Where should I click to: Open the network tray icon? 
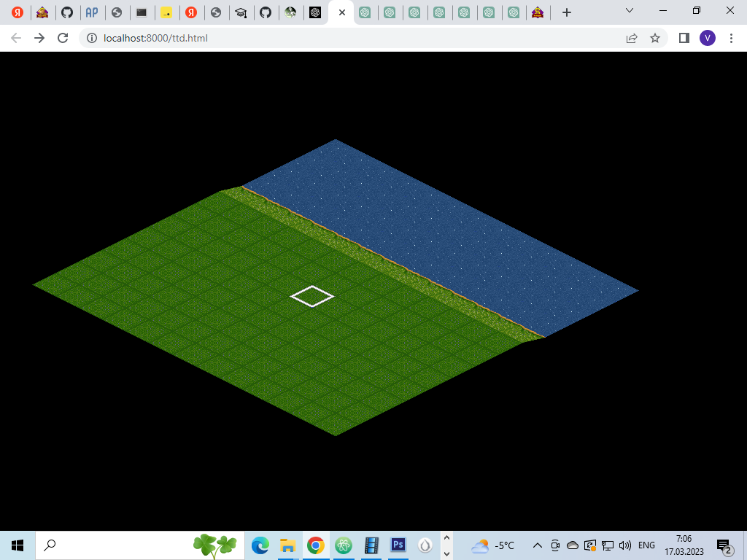pyautogui.click(x=608, y=545)
